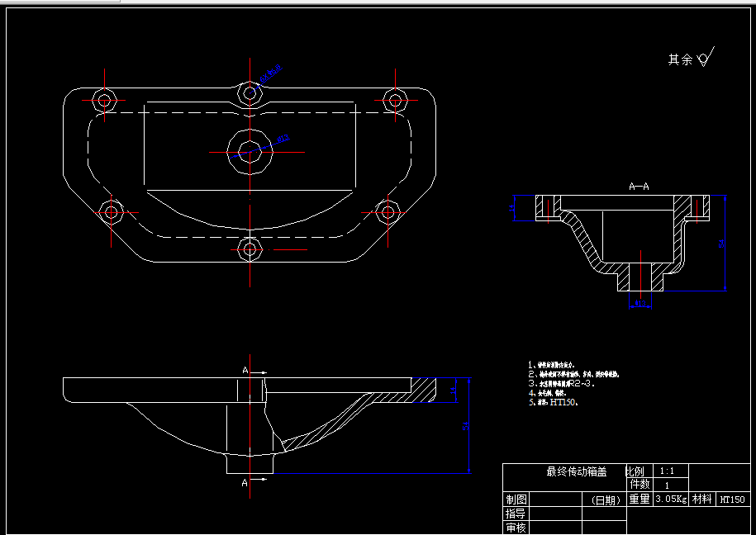Screen dimensions: 756x535
Task: Select dimension 54 in front view
Action: tap(466, 426)
